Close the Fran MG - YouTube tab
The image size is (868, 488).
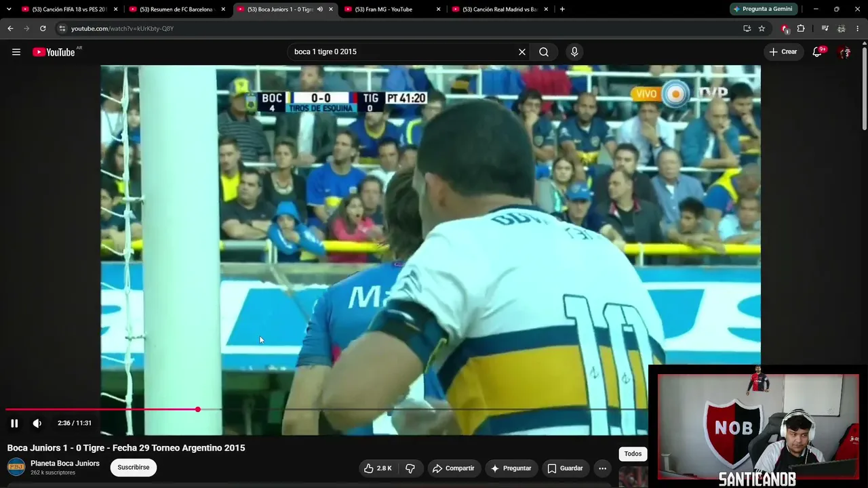point(439,9)
